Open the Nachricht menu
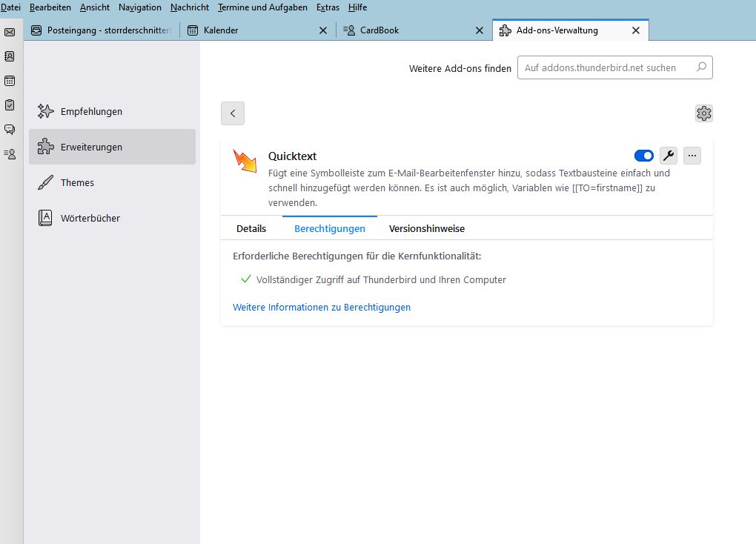Image resolution: width=756 pixels, height=544 pixels. 190,7
